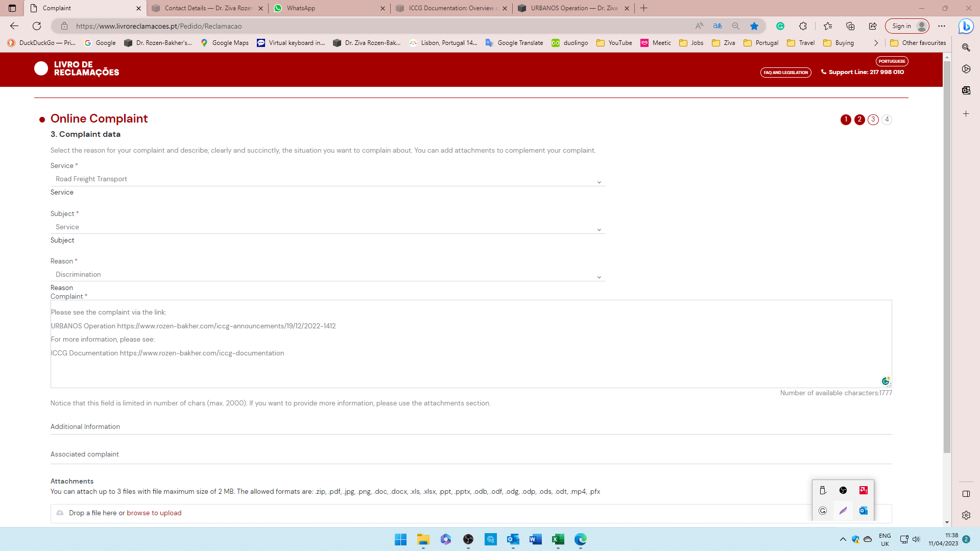Screen dimensions: 980x551
Task: Click the FAQ AND LEGISLATION button
Action: (x=785, y=72)
